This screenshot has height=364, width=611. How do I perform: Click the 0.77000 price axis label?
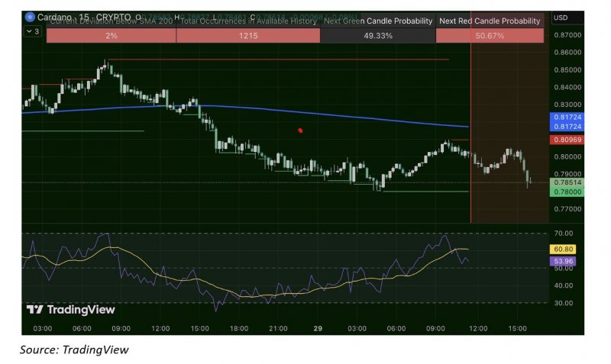point(567,208)
